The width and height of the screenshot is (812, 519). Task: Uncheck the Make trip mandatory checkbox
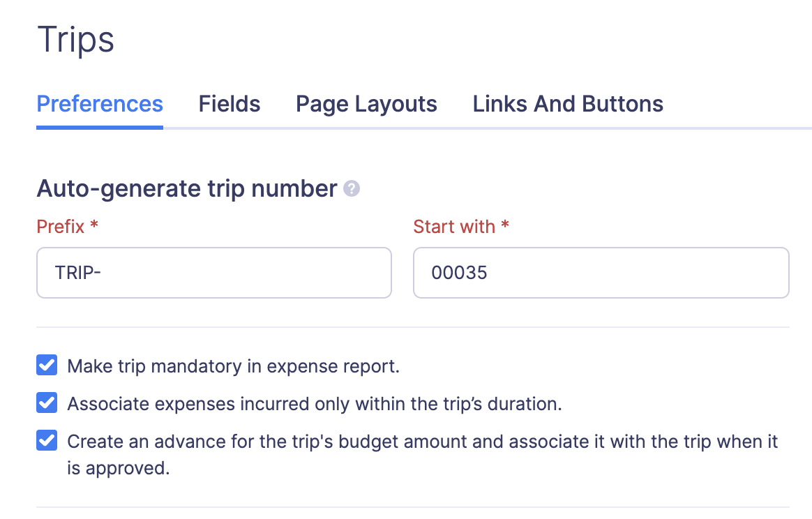pos(47,366)
